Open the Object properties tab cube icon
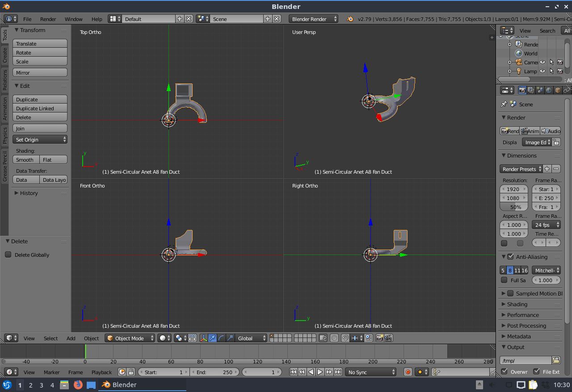572x392 pixels. pos(558,90)
